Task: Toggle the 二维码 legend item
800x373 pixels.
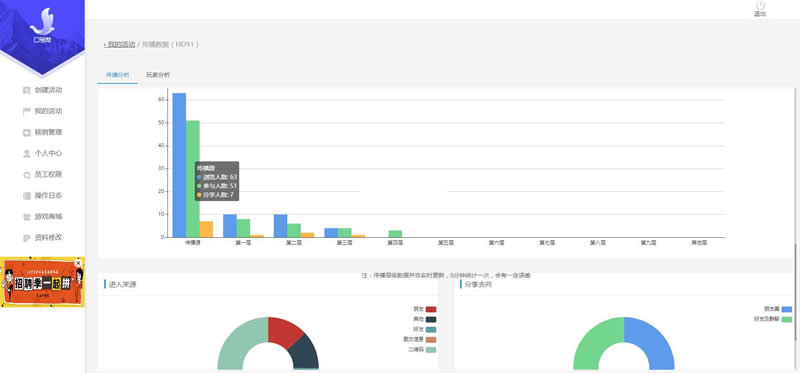Action: [x=422, y=350]
